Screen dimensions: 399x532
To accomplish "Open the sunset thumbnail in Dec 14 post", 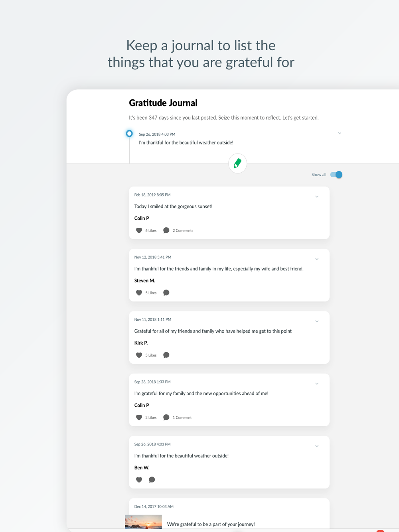I will [x=143, y=522].
